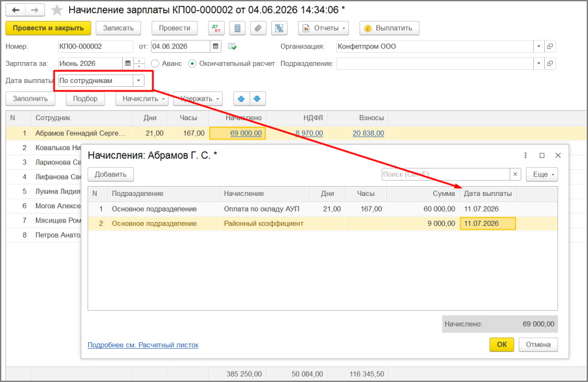Click Провести и закрыть button

click(x=48, y=28)
